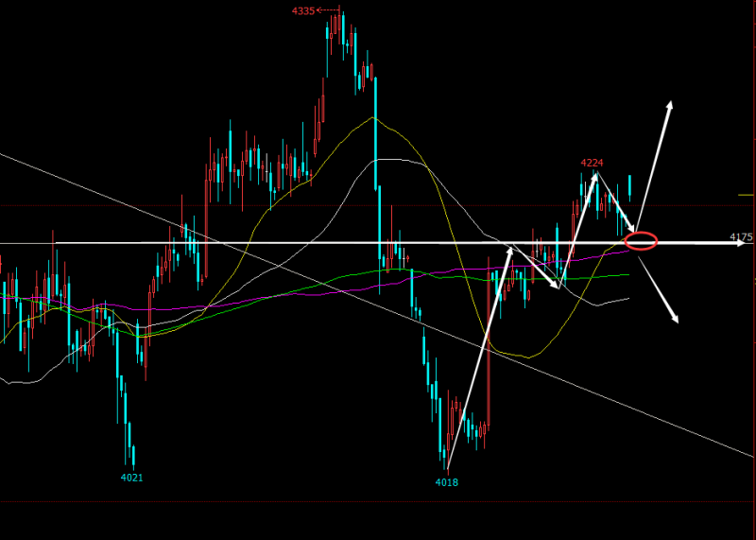Click the short yellow dash at right edge
756x540 pixels.
pos(746,196)
